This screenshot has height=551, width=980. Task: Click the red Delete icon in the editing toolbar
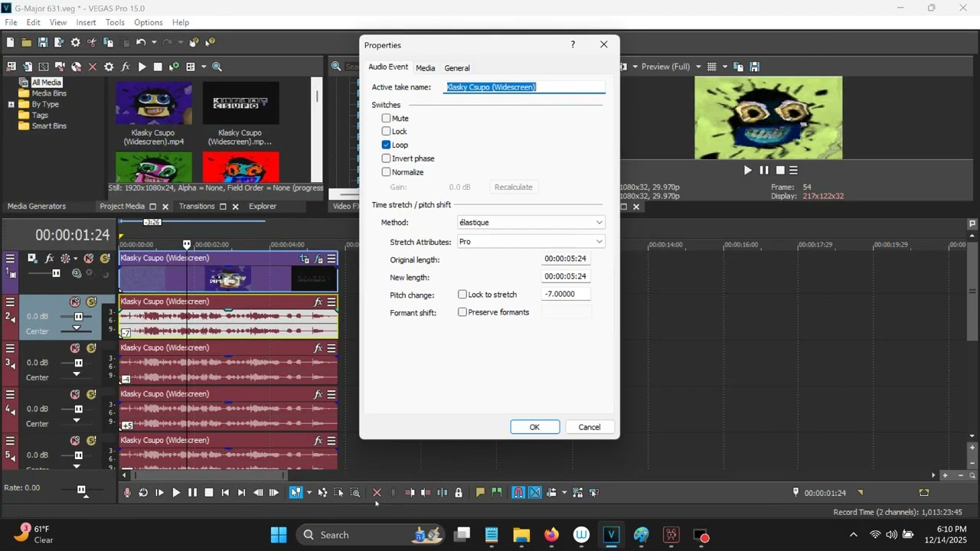pyautogui.click(x=377, y=493)
